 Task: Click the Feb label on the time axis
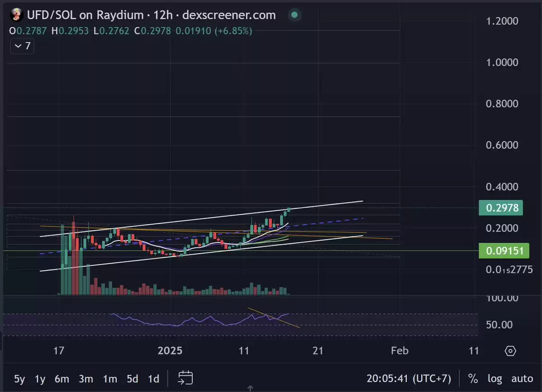coord(400,350)
